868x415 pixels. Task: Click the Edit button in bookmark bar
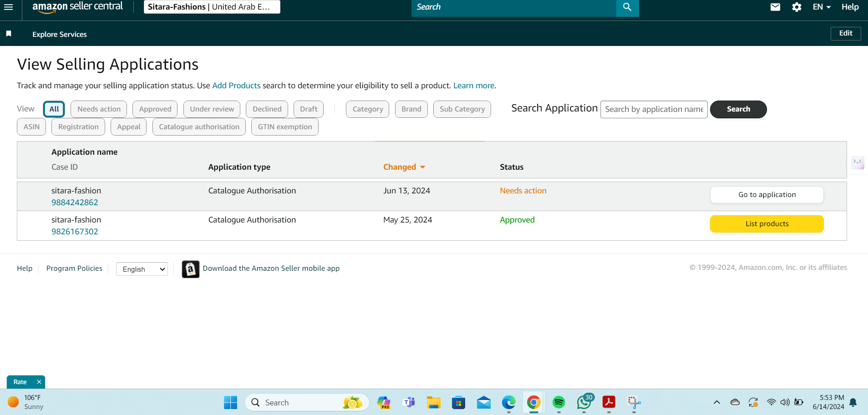click(846, 33)
